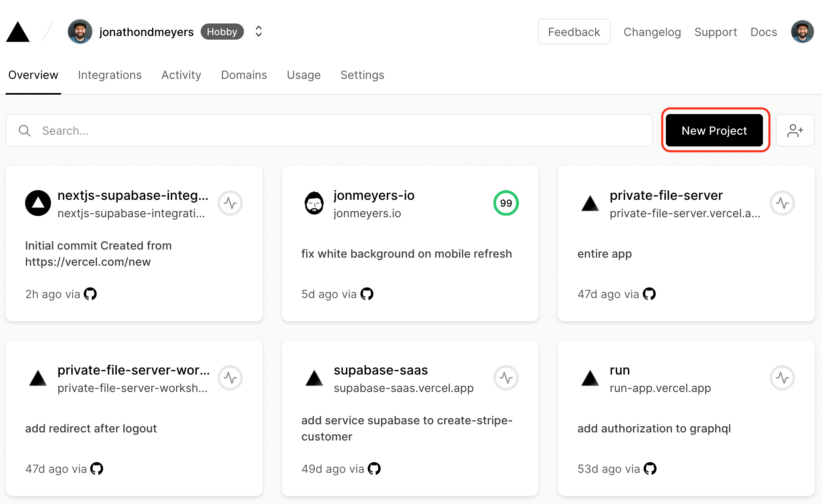Image resolution: width=822 pixels, height=504 pixels.
Task: Click '2h ago via' timestamp text
Action: coord(53,294)
